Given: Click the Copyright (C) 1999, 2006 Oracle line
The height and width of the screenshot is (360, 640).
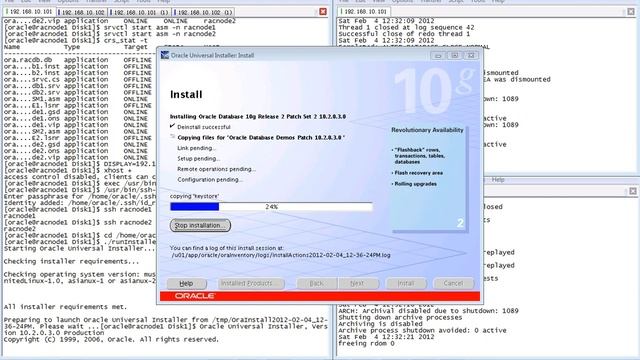Looking at the screenshot, I should (x=111, y=340).
